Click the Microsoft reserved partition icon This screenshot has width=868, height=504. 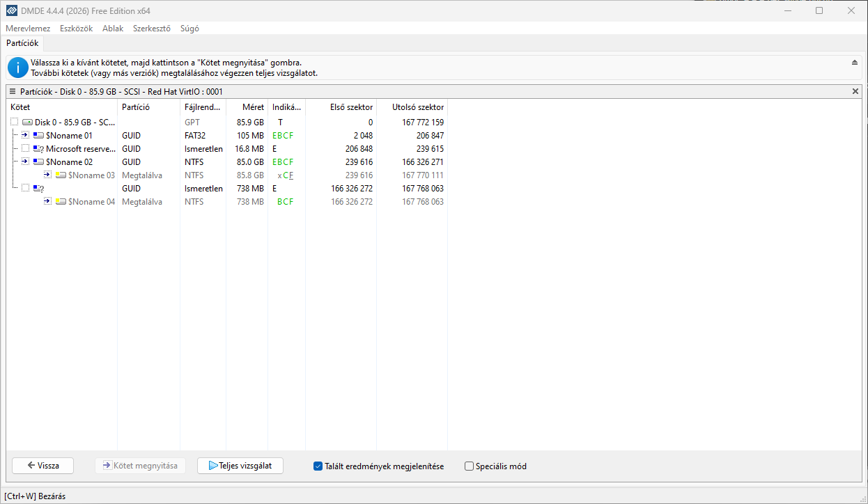click(x=39, y=149)
